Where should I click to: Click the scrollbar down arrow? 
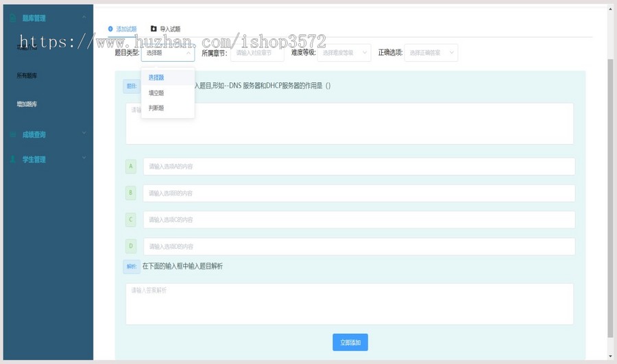click(x=610, y=356)
